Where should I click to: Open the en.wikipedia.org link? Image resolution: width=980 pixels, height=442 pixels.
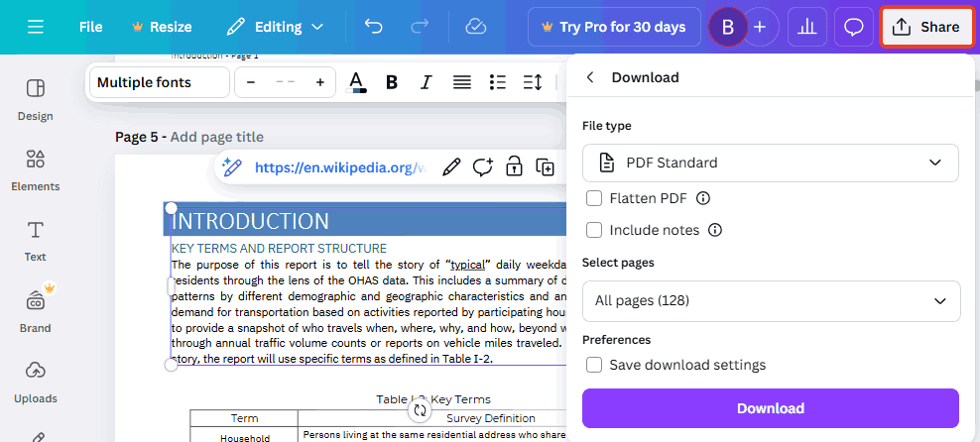pyautogui.click(x=340, y=166)
